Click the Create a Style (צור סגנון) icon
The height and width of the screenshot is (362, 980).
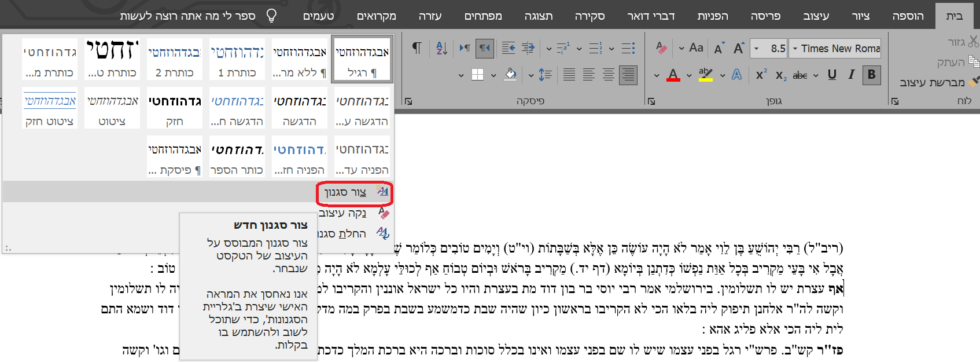(382, 192)
